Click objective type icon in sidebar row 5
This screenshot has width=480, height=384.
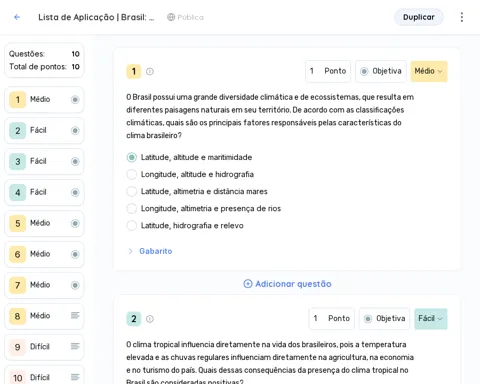(x=75, y=223)
